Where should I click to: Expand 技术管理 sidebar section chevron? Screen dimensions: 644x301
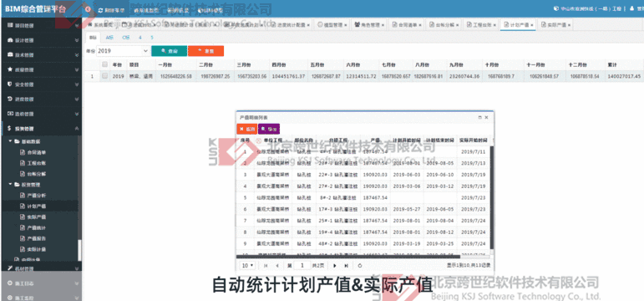(77, 55)
